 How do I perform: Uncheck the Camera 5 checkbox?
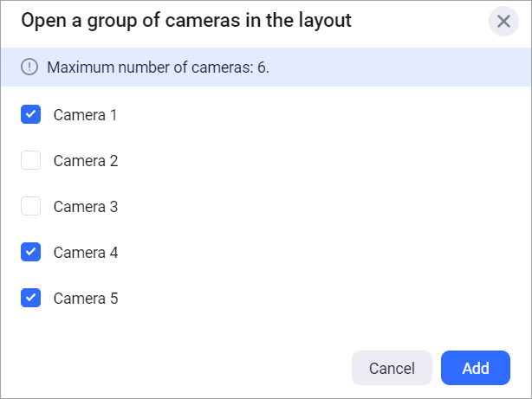31,298
